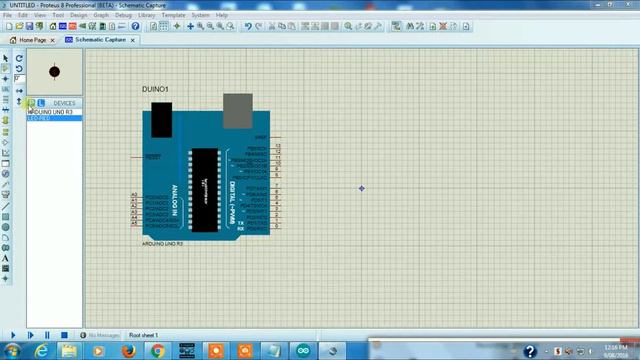
Task: Select the Virtual Instruments mode tool
Action: (5, 195)
